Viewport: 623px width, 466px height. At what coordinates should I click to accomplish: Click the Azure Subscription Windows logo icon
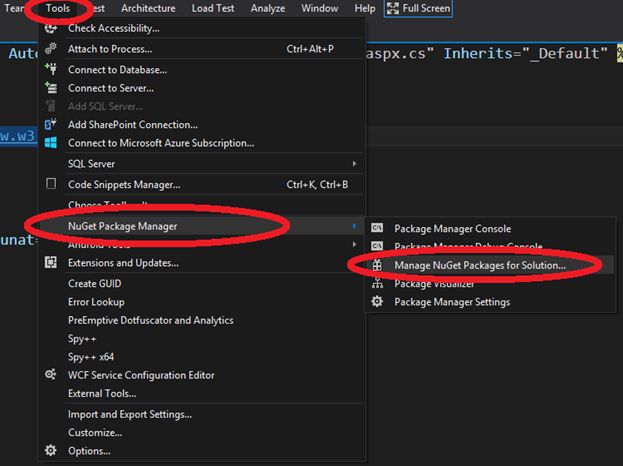51,143
